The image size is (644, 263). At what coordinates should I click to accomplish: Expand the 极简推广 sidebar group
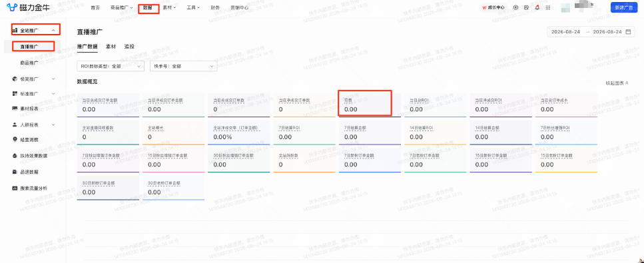coord(53,79)
